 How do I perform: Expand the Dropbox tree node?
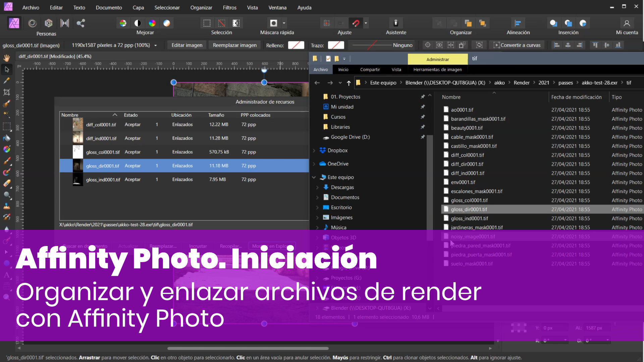point(314,150)
